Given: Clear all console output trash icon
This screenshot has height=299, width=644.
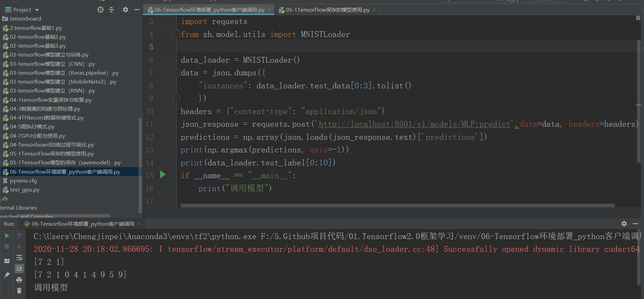Looking at the screenshot, I should pos(19,291).
